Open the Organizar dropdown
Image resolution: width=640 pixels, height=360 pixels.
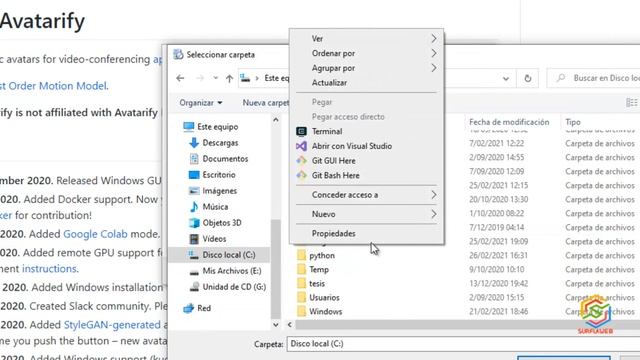(x=201, y=103)
